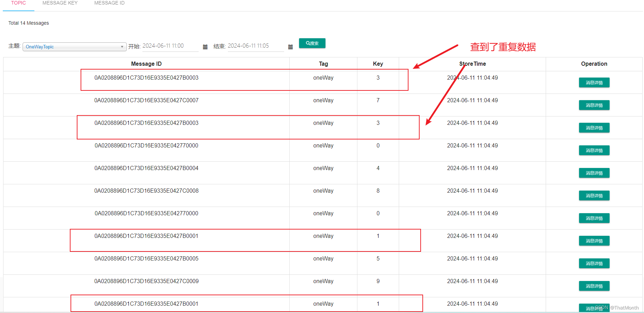644x313 pixels.
Task: Select message ID 0A0208896D1C73D16E9335E0427C0007
Action: click(x=146, y=101)
